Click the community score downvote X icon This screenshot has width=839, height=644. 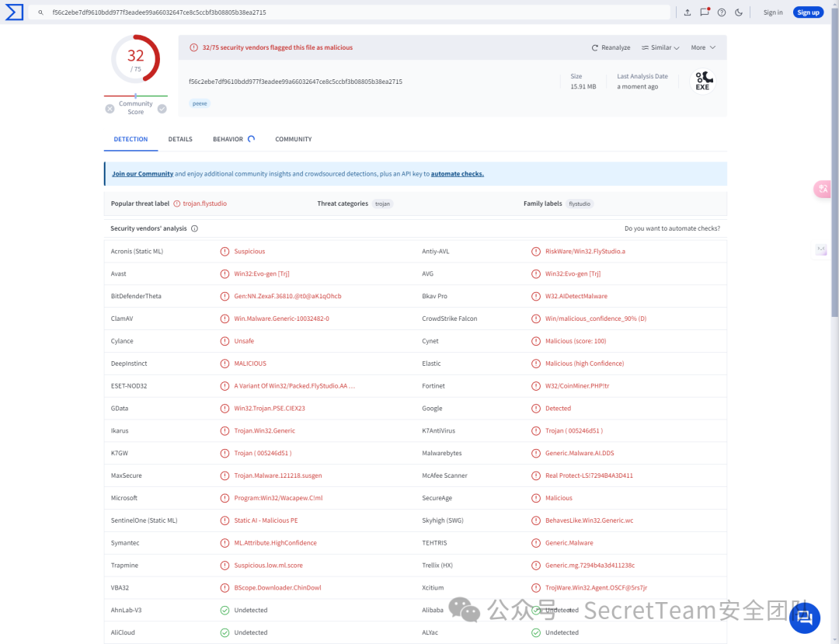coord(110,109)
